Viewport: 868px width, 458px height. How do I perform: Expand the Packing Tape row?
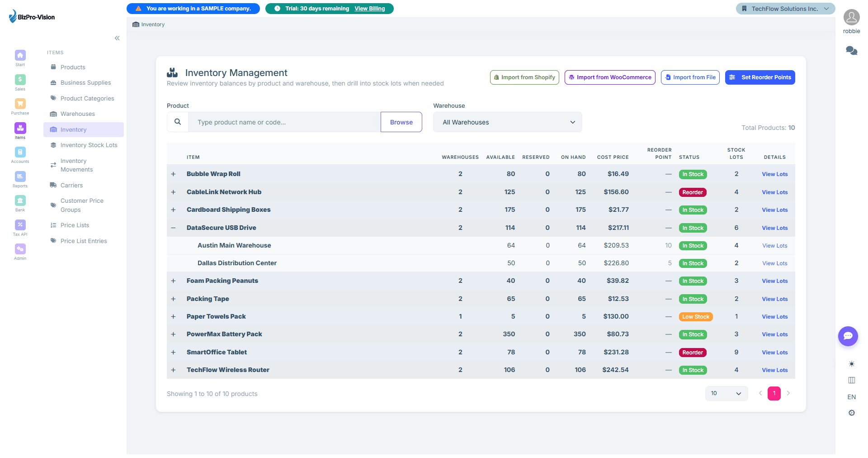173,299
